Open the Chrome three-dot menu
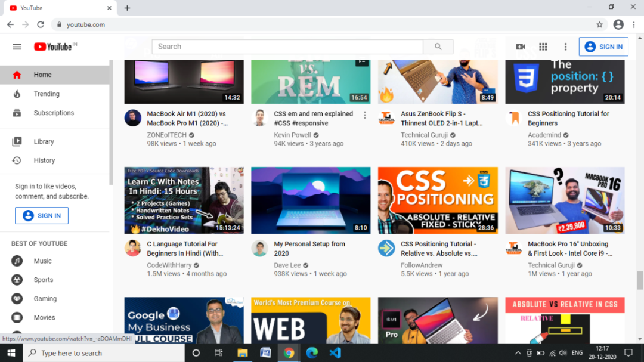The height and width of the screenshot is (362, 644). click(634, 24)
